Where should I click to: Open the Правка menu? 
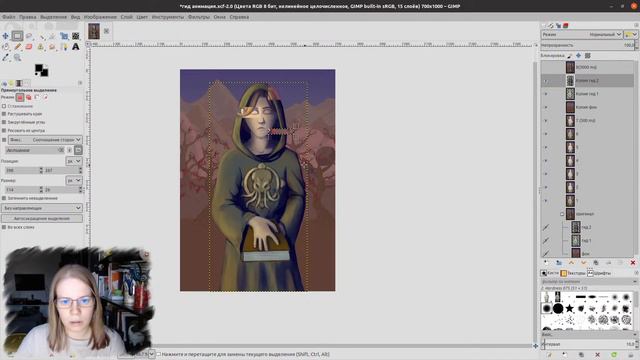pos(27,17)
